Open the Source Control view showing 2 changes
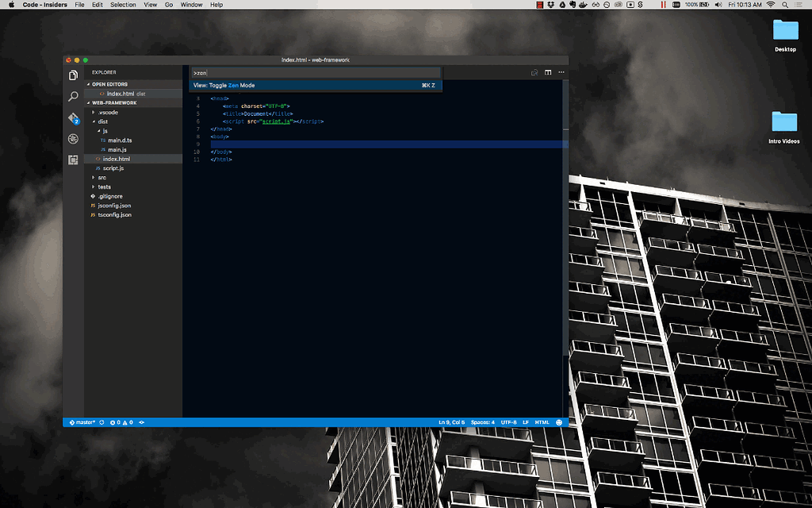This screenshot has height=508, width=812. (73, 117)
